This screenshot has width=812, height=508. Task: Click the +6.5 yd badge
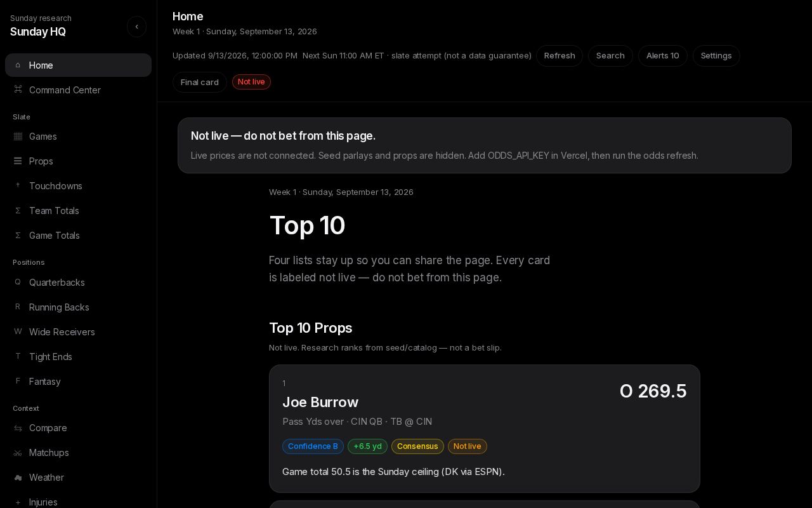point(367,446)
